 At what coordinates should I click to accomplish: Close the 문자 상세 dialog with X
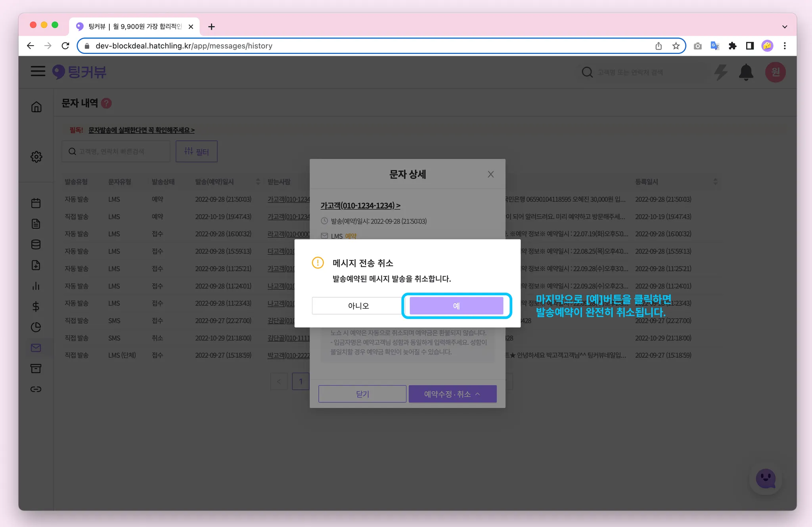pyautogui.click(x=490, y=174)
